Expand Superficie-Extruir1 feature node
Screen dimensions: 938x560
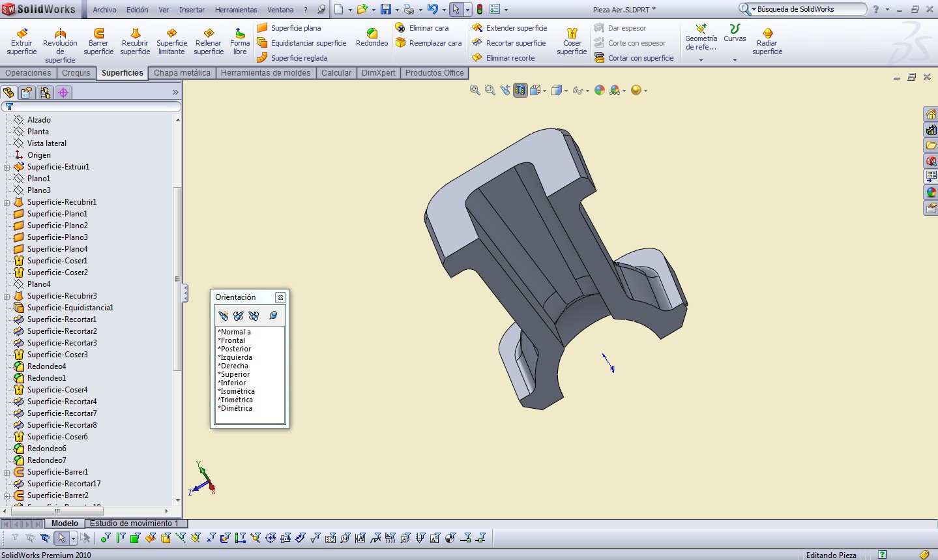pyautogui.click(x=7, y=168)
